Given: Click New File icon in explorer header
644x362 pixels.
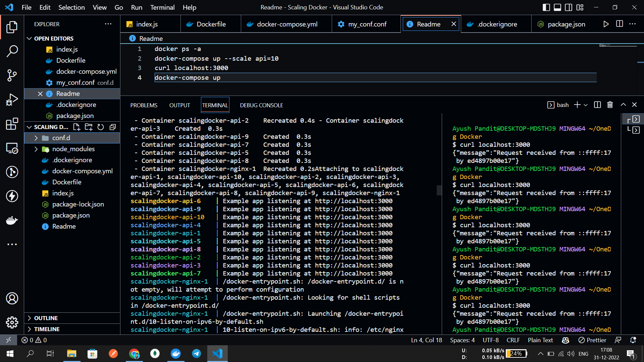Looking at the screenshot, I should (x=76, y=127).
